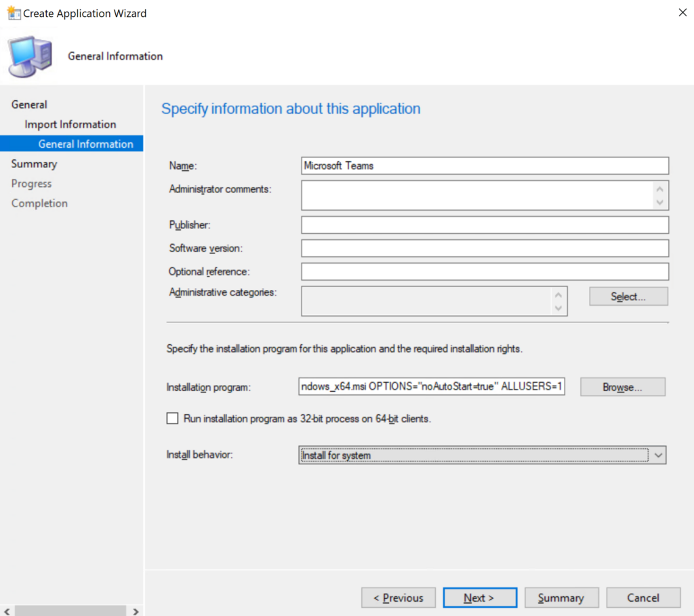The height and width of the screenshot is (616, 694).
Task: Click the computer monitor wizard banner icon
Action: click(x=30, y=54)
